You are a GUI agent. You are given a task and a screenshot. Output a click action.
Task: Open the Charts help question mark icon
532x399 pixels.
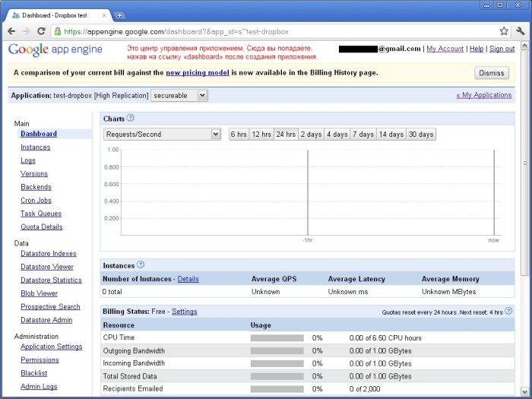point(130,118)
